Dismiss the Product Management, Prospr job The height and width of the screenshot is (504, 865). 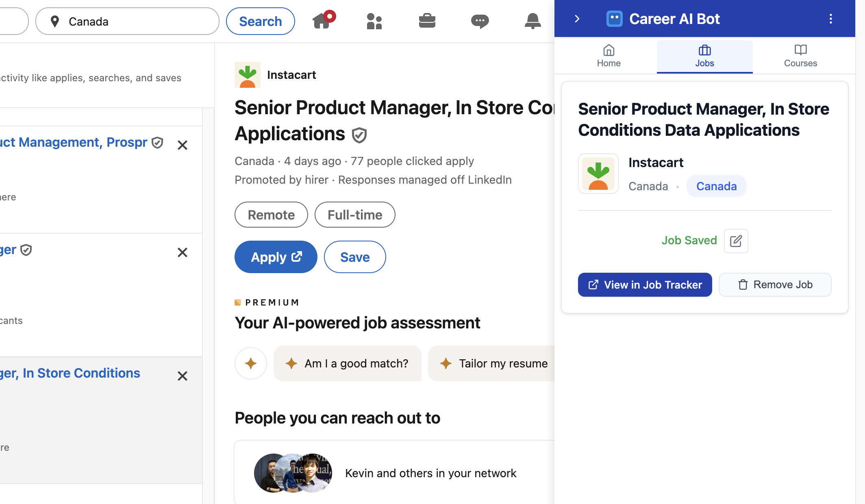(183, 145)
